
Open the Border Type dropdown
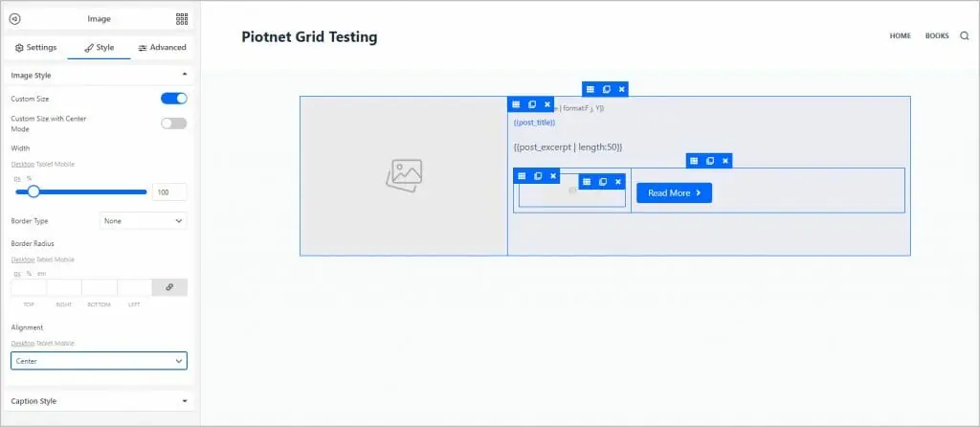[x=143, y=221]
